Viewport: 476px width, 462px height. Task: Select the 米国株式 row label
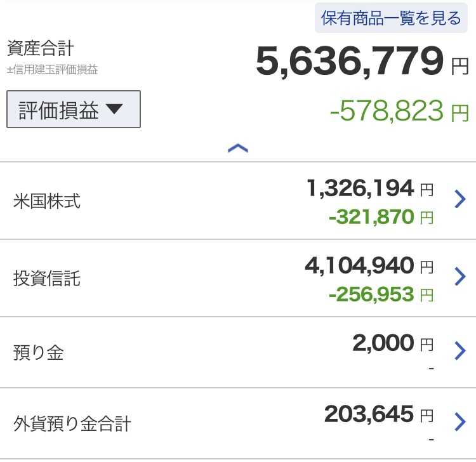[x=47, y=201]
